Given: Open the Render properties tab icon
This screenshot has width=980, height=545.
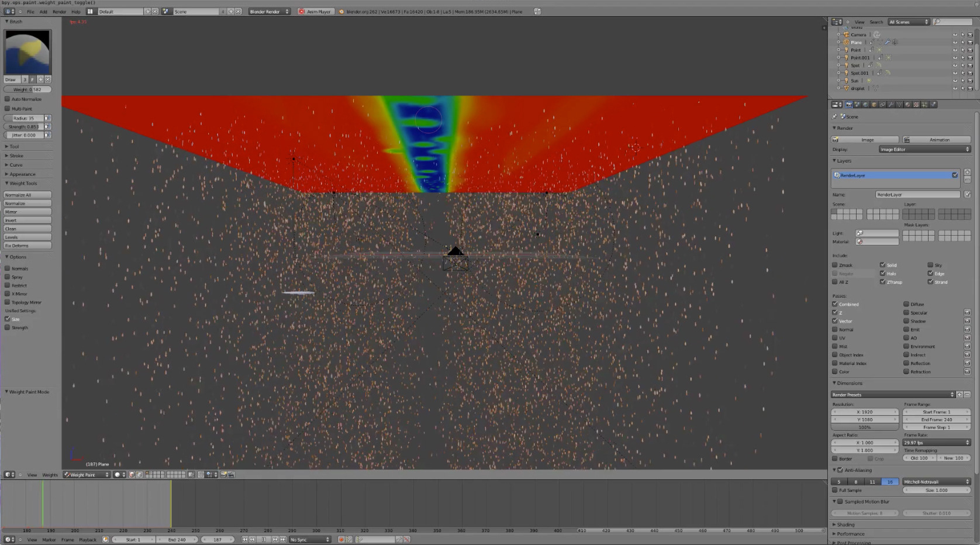Looking at the screenshot, I should (849, 105).
